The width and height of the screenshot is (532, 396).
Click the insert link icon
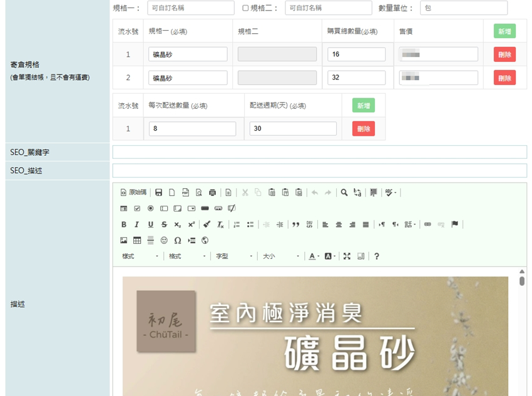coord(427,225)
